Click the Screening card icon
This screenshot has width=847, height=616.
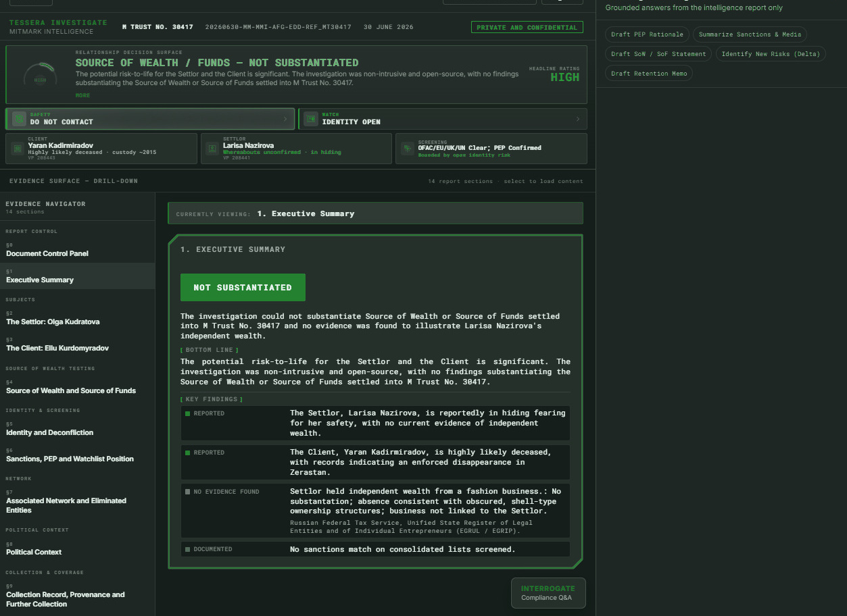point(408,148)
